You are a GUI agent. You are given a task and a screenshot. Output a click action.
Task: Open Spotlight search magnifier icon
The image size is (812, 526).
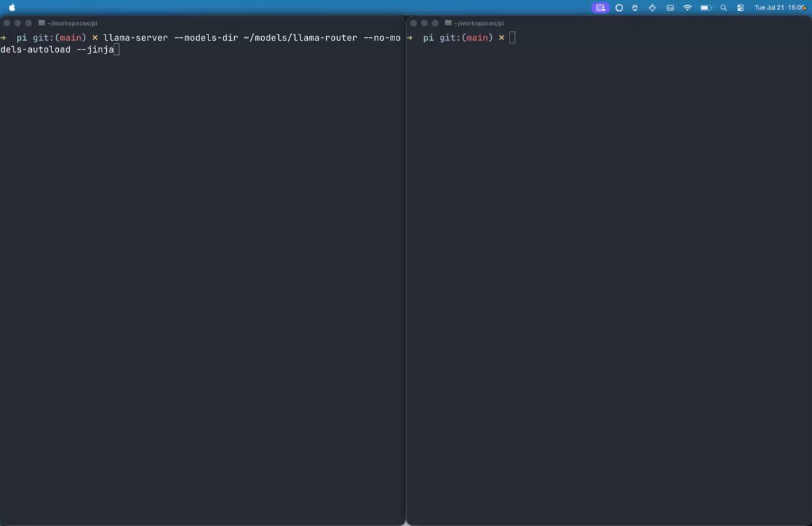(723, 7)
